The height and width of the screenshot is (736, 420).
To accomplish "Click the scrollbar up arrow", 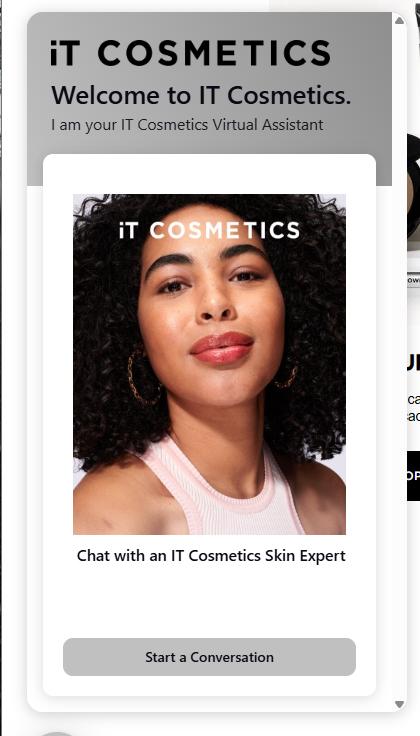I will 399,20.
